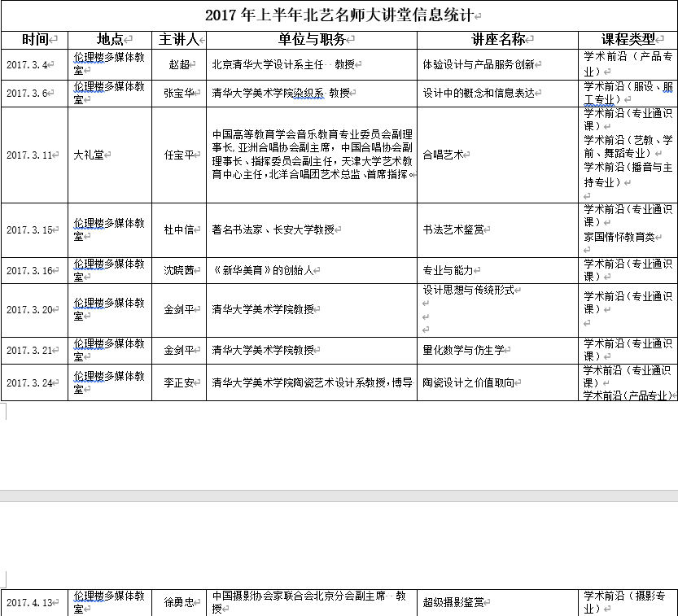This screenshot has width=678, height=616.
Task: Select the 时间 column header cell
Action: 35,39
